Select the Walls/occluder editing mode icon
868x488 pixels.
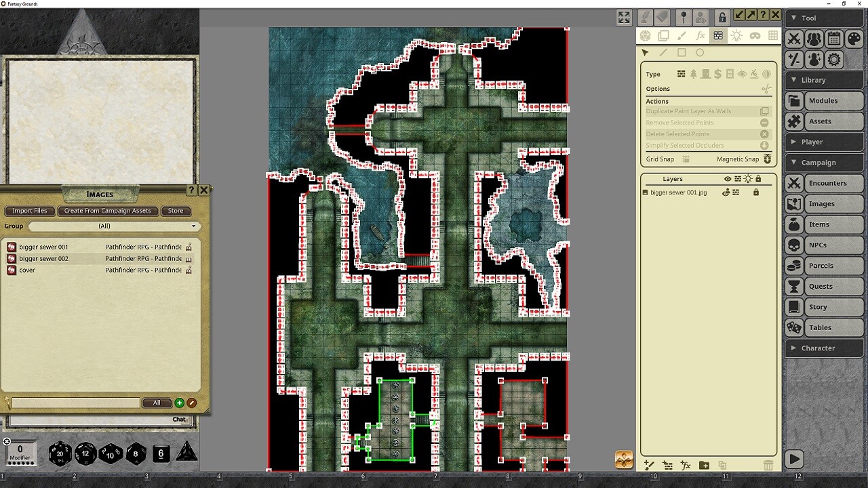pyautogui.click(x=717, y=35)
